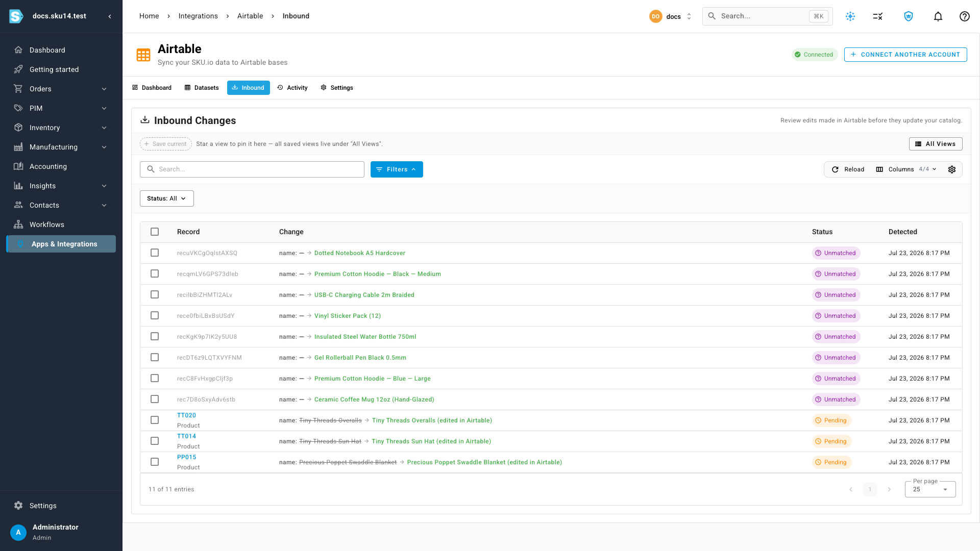Click the Manufacturing factory icon

(18, 147)
